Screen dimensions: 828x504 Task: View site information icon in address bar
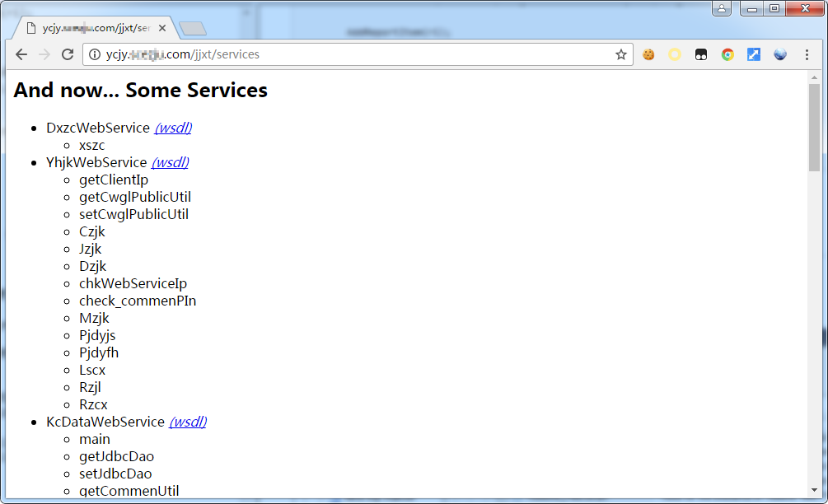pyautogui.click(x=95, y=54)
